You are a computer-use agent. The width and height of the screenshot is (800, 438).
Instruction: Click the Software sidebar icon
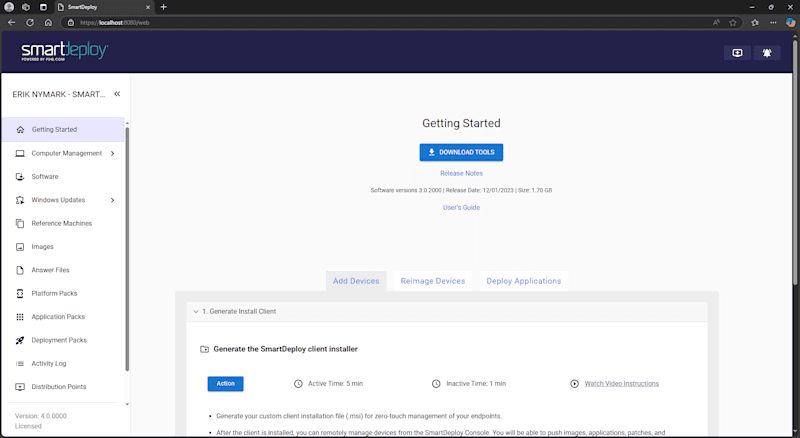20,177
